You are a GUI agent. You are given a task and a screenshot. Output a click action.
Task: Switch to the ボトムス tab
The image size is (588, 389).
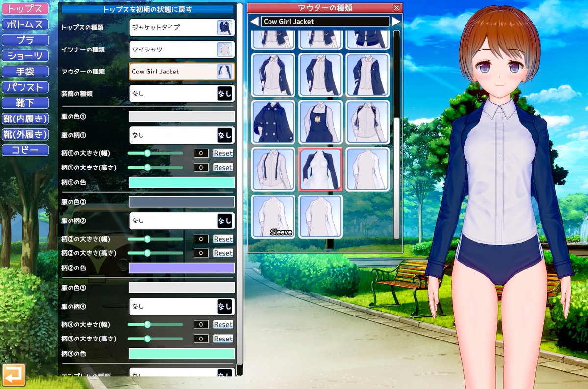[25, 24]
